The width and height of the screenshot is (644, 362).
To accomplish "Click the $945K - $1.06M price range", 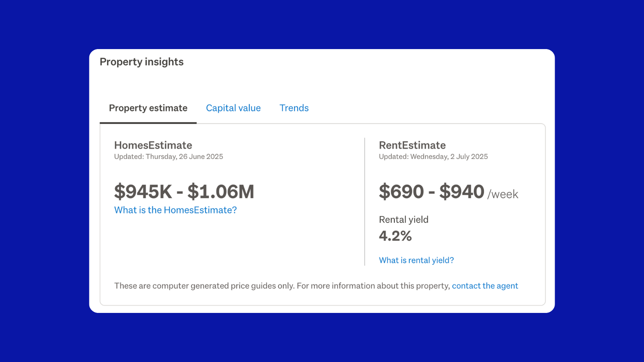I will coord(184,191).
